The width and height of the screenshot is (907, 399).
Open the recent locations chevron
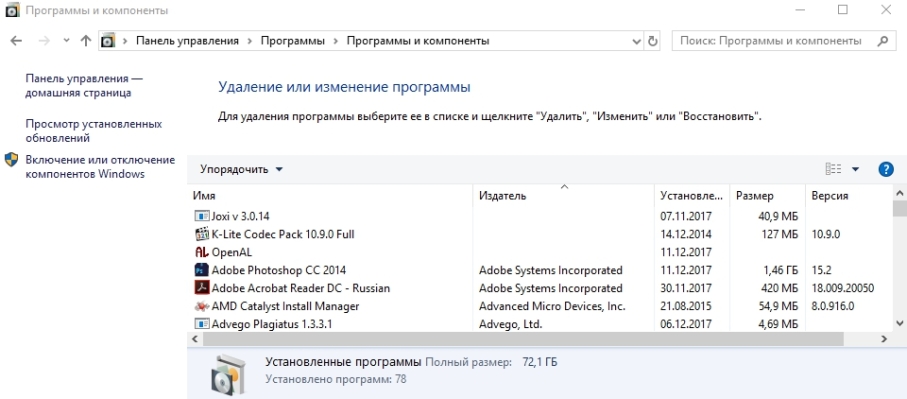pos(66,41)
